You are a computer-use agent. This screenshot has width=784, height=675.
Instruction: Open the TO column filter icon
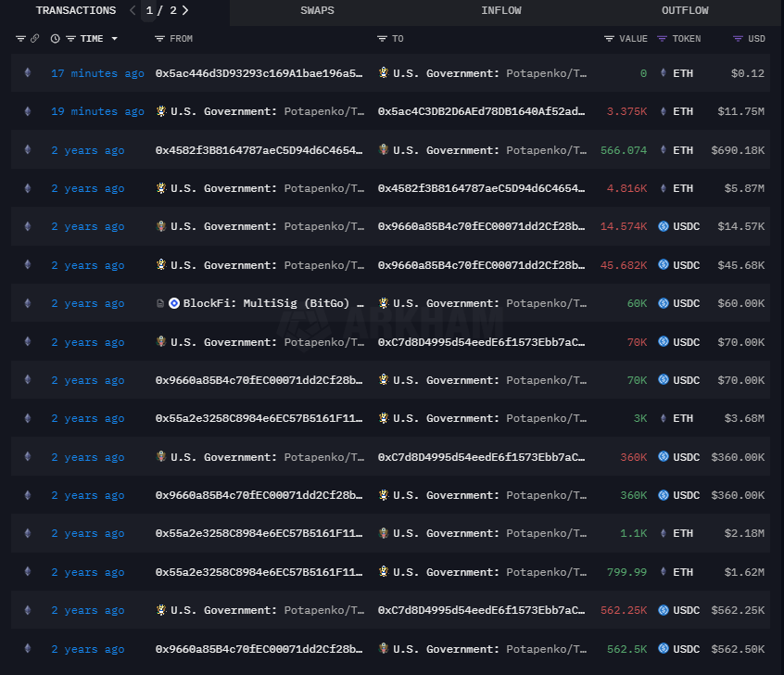pos(383,39)
